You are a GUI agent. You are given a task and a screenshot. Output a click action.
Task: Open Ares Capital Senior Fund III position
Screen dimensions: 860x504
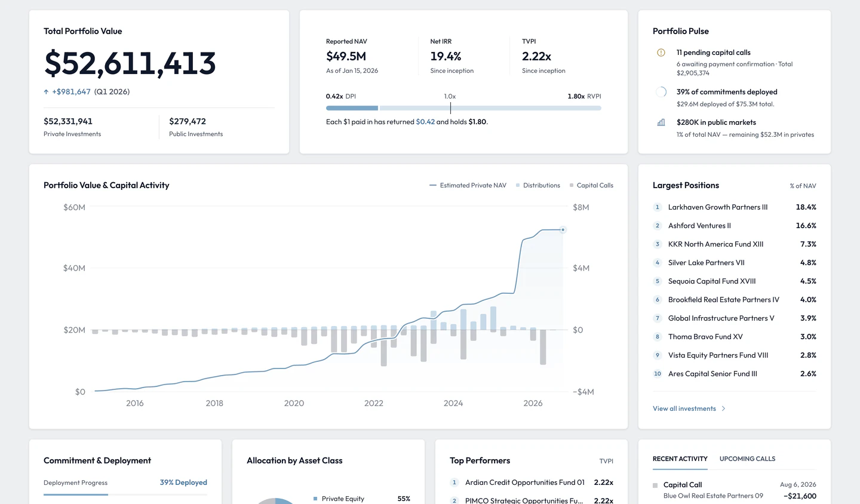(735, 374)
